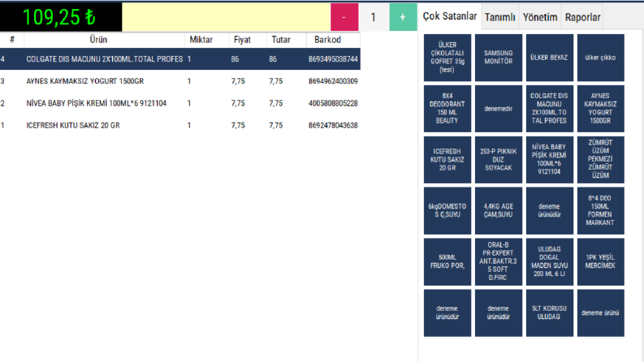This screenshot has height=362, width=644.
Task: Add SAMSUNG MONİTÖR product tile
Action: [498, 58]
